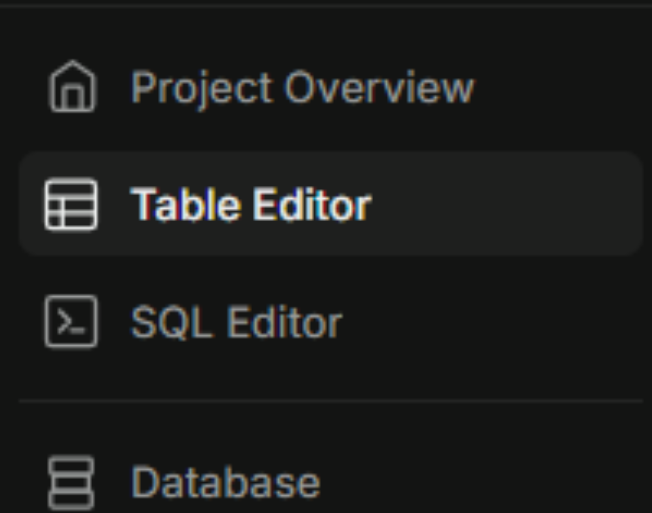Click the Database stacked disks icon
Viewport: 652px width, 513px height.
tap(71, 483)
